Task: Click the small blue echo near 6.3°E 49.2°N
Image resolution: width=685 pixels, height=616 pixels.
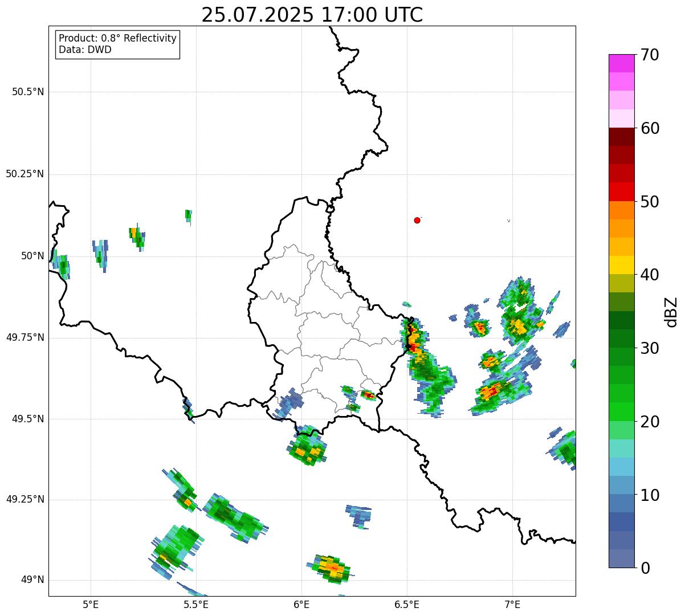Action: tap(358, 516)
